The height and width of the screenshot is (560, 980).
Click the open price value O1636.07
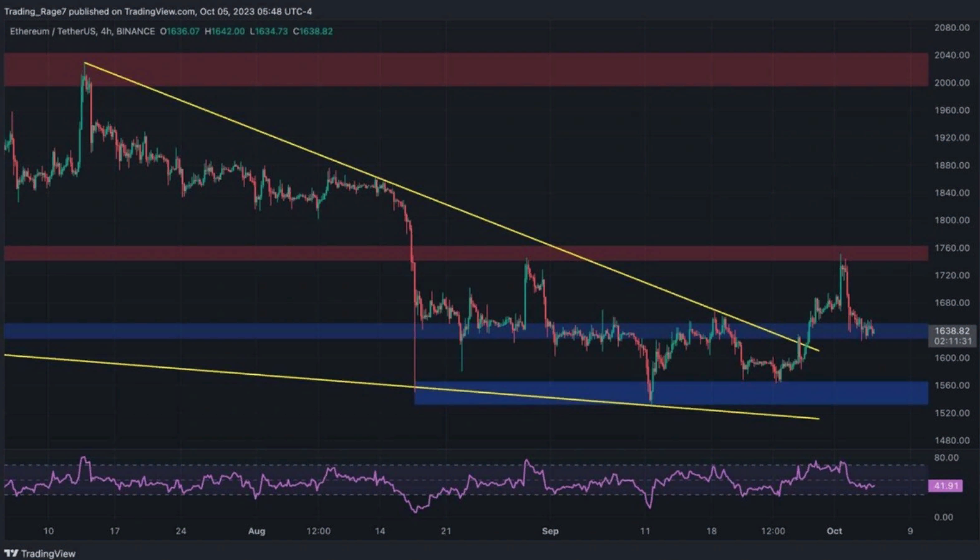click(x=180, y=31)
